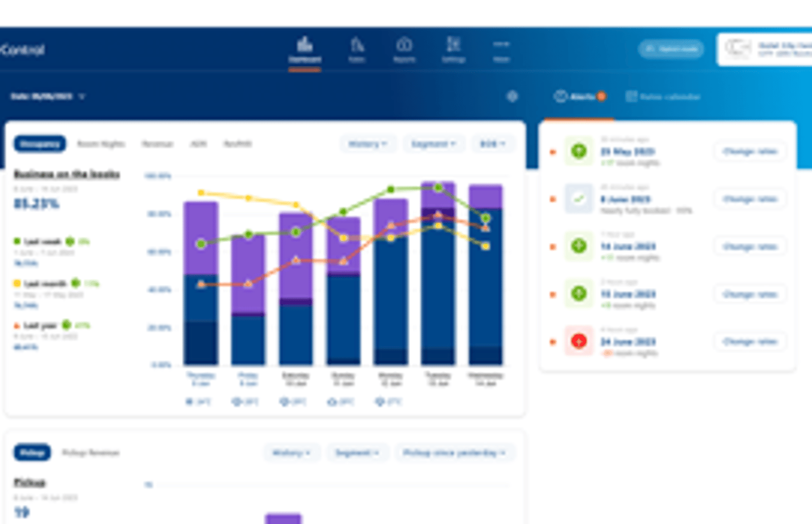Click the green up-arrow icon for 25 May 2023
812x524 pixels.
(579, 151)
